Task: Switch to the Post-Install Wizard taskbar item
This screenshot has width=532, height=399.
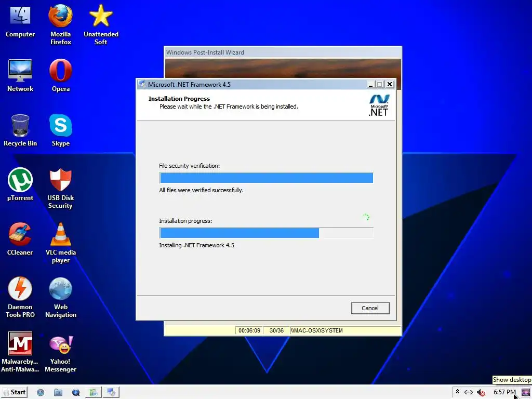Action: (x=94, y=393)
